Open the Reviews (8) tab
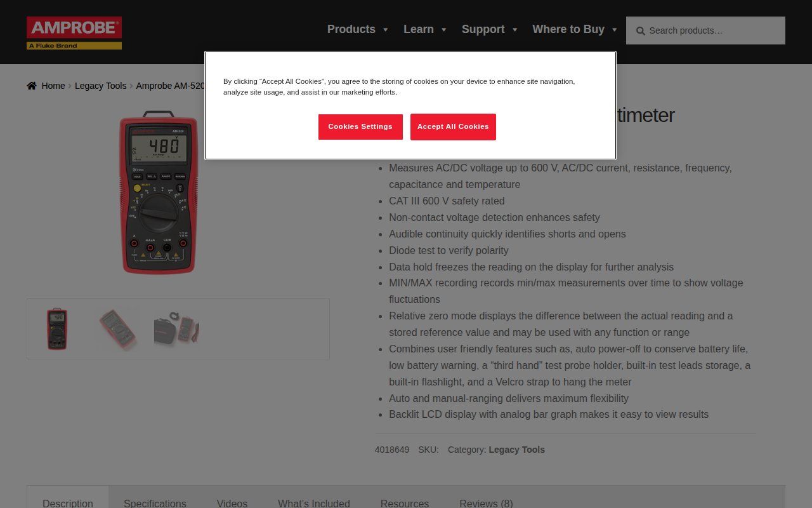This screenshot has height=508, width=812. tap(486, 503)
